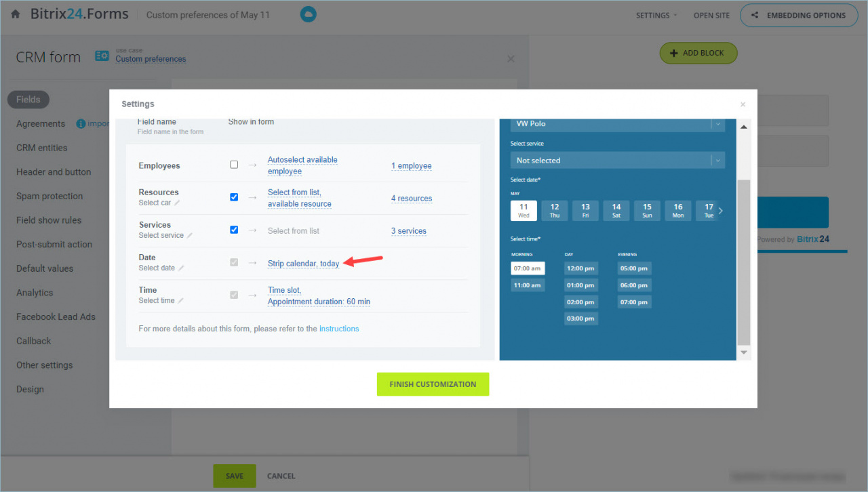Viewport: 868px width, 492px height.
Task: Uncheck the Services checkbox
Action: tap(234, 230)
